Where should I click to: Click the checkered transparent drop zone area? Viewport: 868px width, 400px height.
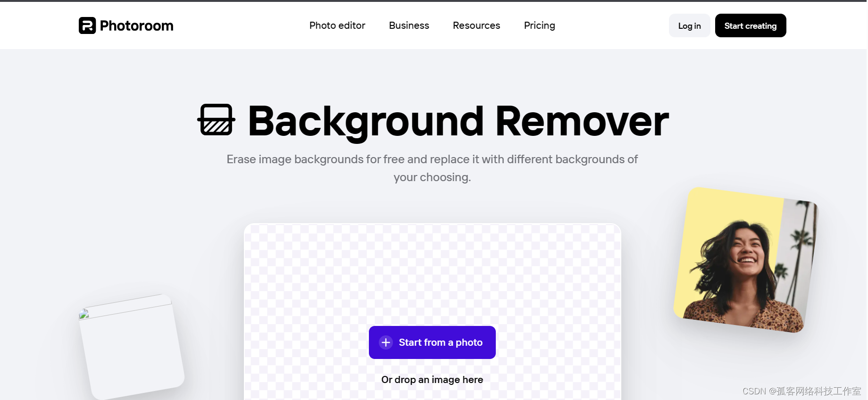click(432, 274)
